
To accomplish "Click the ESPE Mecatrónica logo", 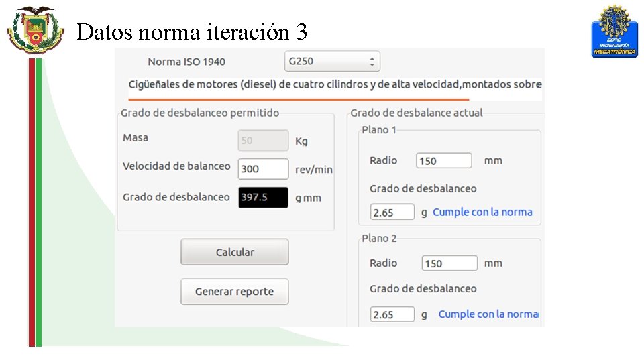I will (614, 31).
